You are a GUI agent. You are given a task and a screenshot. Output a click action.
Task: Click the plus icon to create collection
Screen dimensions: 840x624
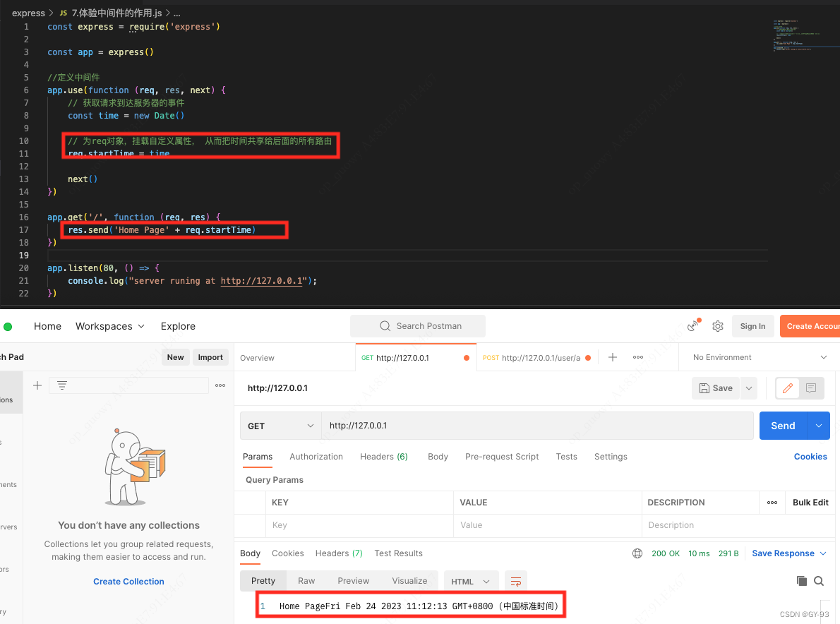tap(37, 385)
